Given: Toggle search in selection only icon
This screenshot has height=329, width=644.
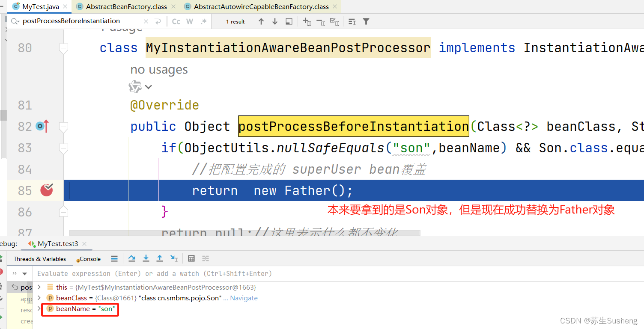Looking at the screenshot, I should (x=289, y=21).
